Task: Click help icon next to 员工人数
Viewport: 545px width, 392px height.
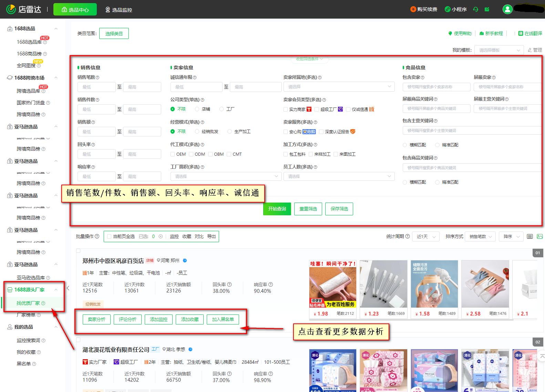Action: (316, 167)
